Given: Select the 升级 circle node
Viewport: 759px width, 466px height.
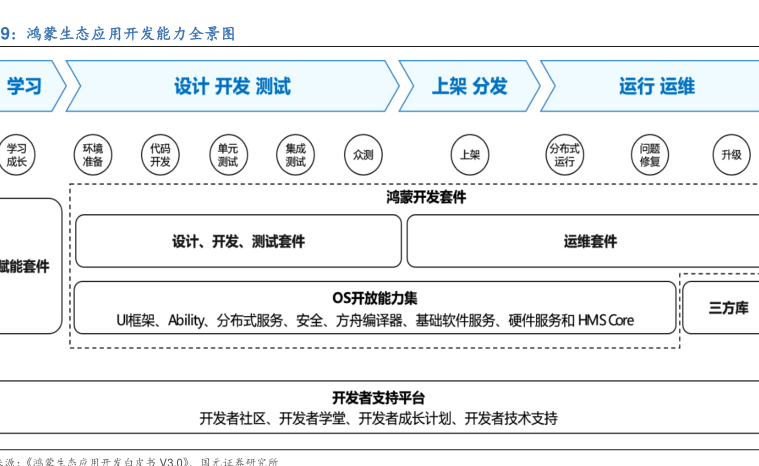Looking at the screenshot, I should point(731,155).
